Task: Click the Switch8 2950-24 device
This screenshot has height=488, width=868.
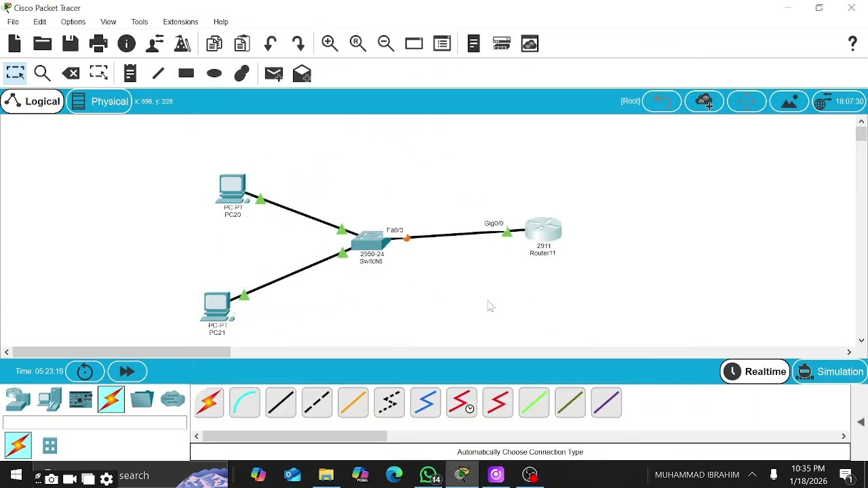Action: point(370,241)
